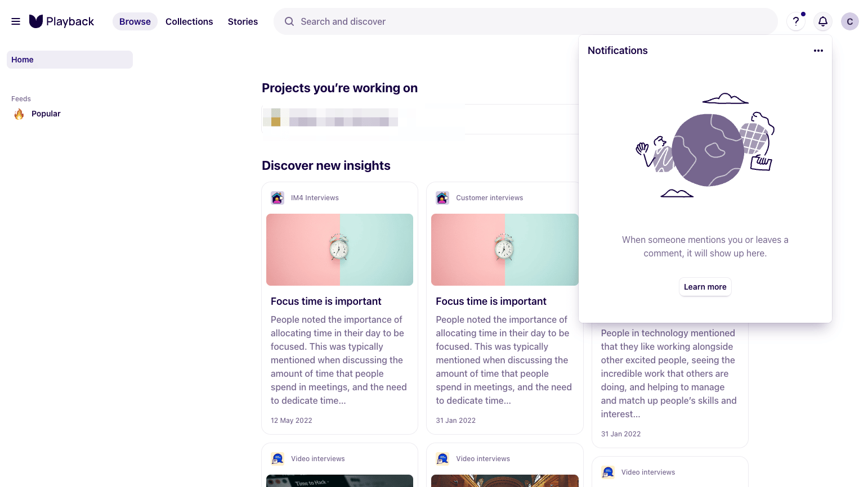Click the IM4 Interviews project icon

coord(277,197)
